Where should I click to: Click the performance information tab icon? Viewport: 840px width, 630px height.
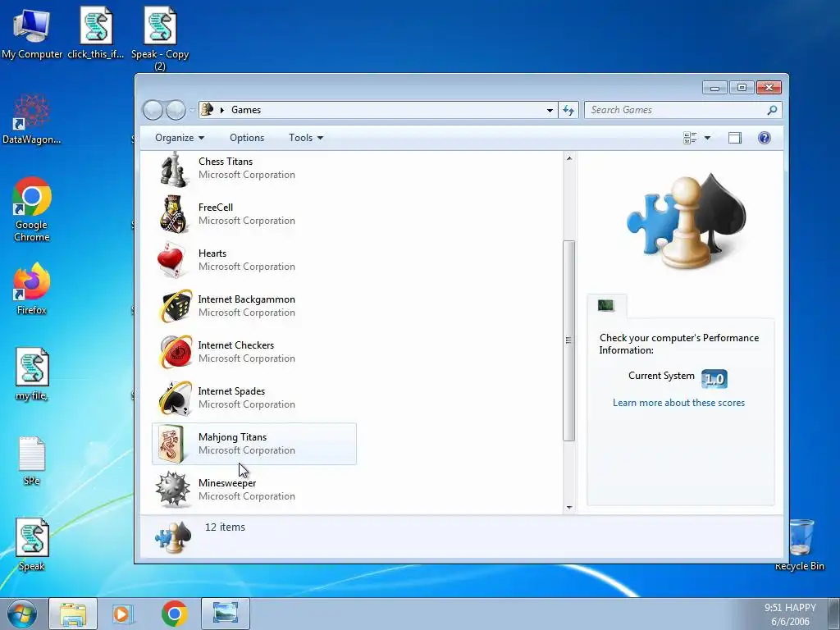coord(606,305)
